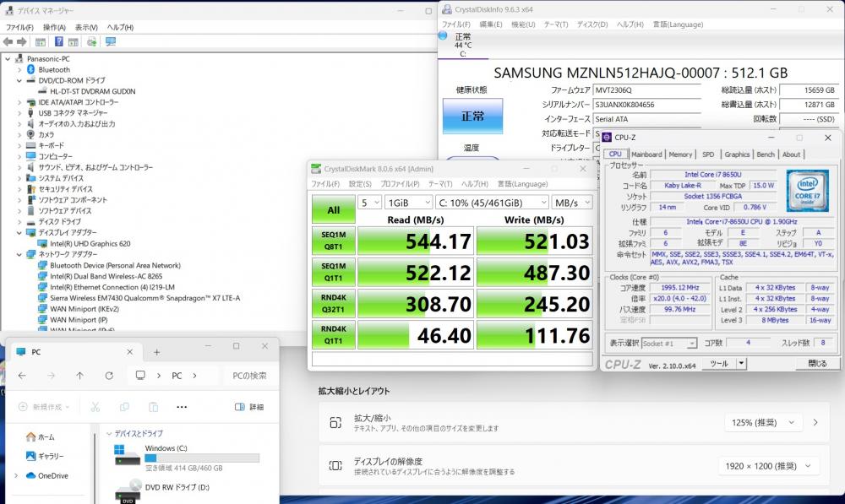Open the MB/s unit dropdown
The width and height of the screenshot is (845, 504).
(572, 203)
